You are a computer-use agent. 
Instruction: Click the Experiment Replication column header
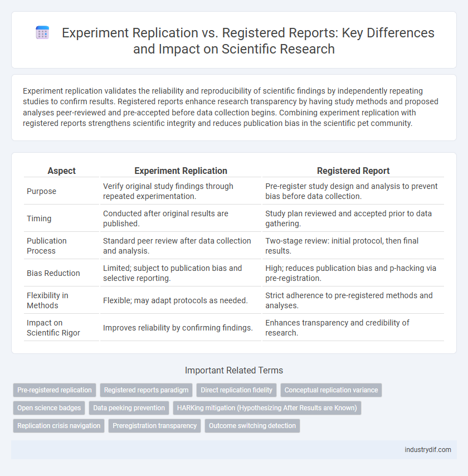(x=181, y=171)
